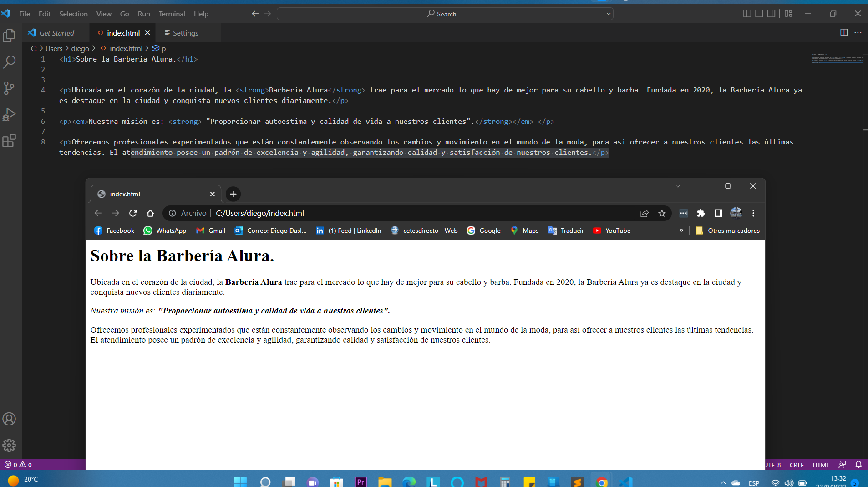Toggle the Primary Side Bar visibility

(x=747, y=13)
